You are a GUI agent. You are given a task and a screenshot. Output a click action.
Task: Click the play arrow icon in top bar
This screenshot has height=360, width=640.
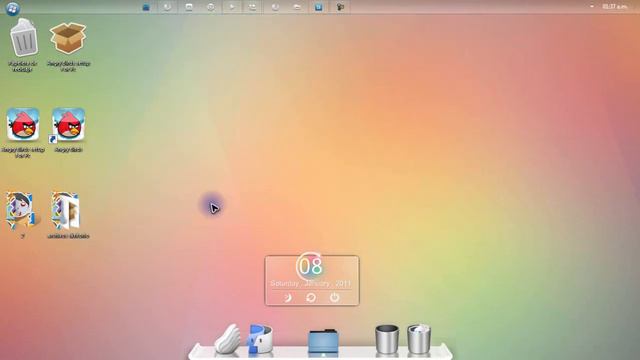point(232,7)
